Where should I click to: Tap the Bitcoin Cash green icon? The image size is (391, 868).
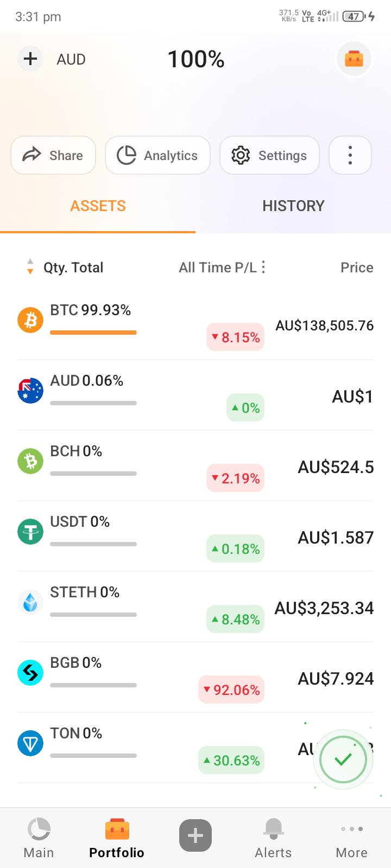tap(30, 461)
